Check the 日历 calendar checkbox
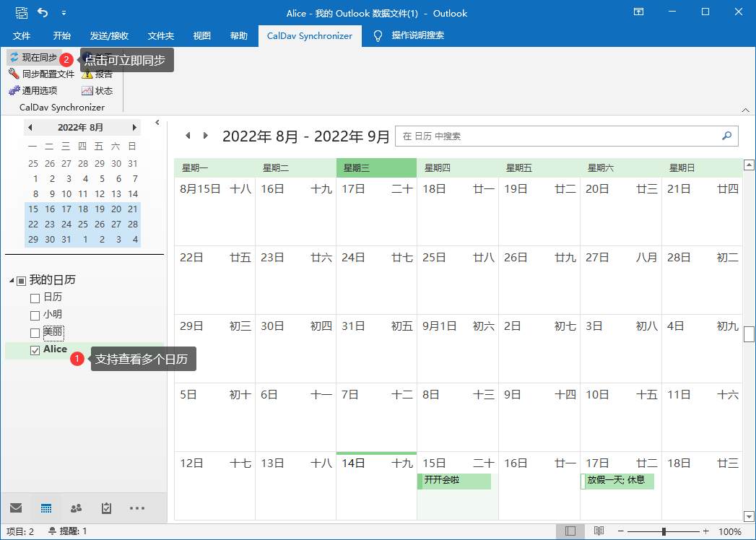 (35, 298)
